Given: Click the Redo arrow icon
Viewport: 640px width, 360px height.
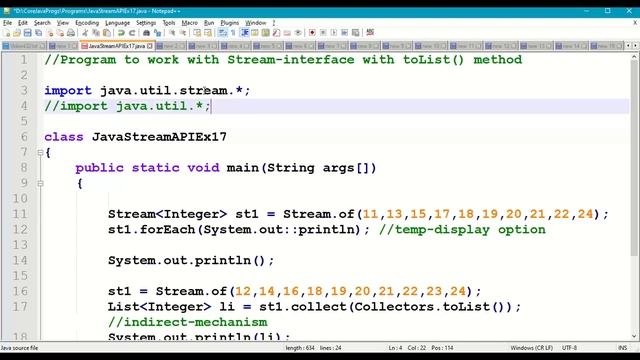Looking at the screenshot, I should tap(132, 33).
